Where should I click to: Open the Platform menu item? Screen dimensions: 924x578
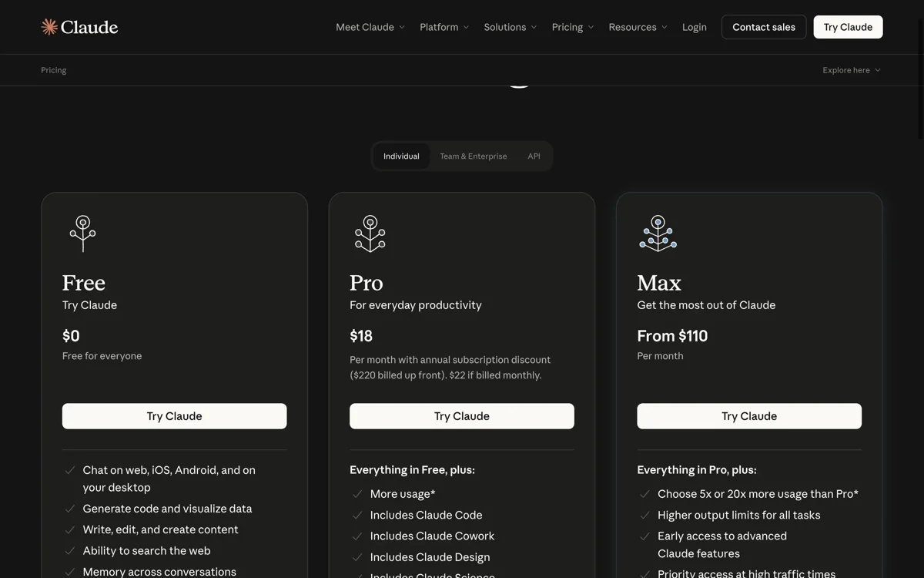point(444,27)
